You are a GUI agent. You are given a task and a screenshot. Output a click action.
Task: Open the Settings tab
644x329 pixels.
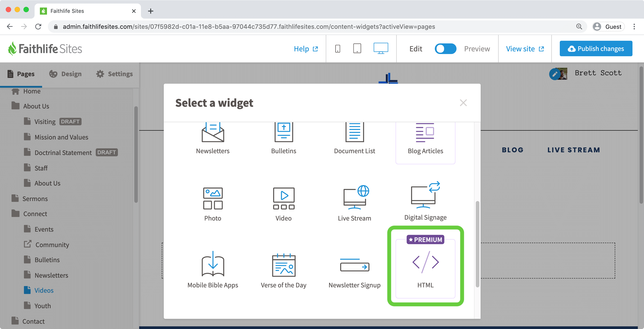(115, 74)
